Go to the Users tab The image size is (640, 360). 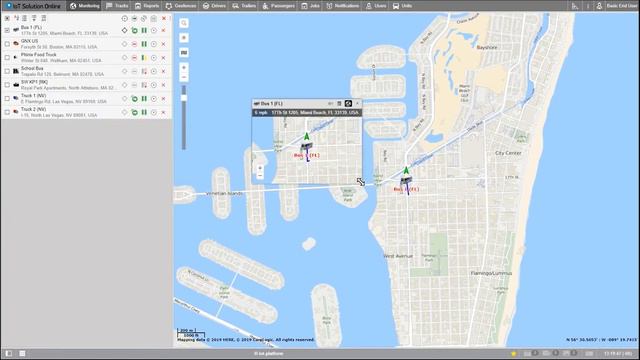(376, 6)
